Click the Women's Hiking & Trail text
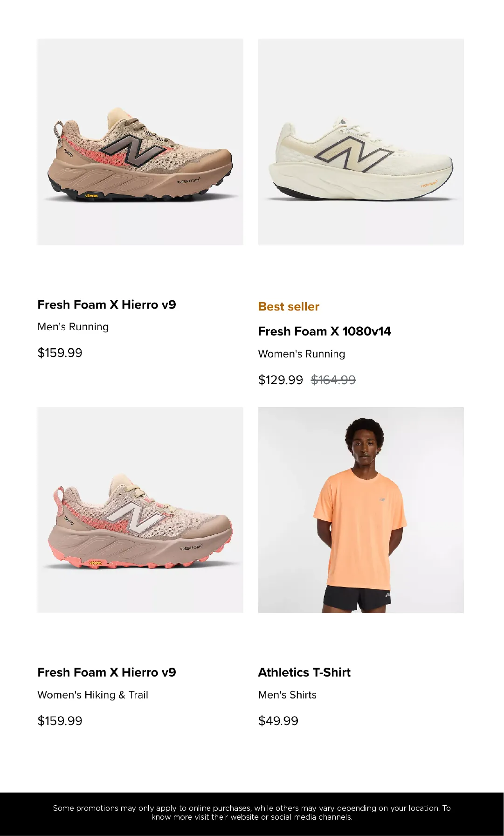The height and width of the screenshot is (836, 504). [x=93, y=695]
